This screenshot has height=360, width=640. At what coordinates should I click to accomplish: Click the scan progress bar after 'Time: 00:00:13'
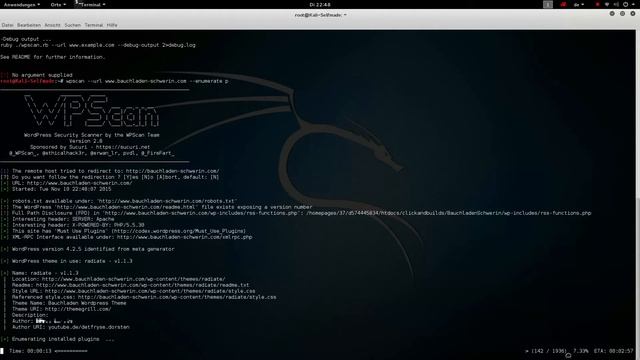(71, 351)
